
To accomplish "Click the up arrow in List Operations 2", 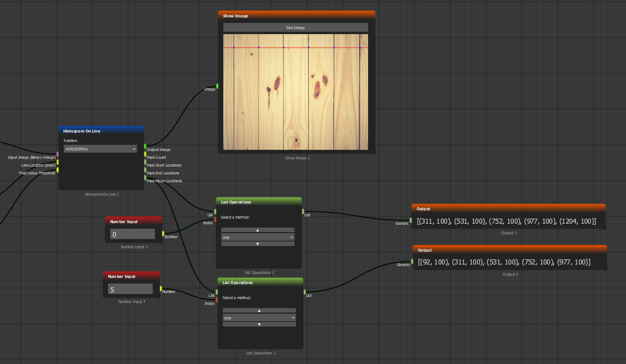I will [259, 310].
